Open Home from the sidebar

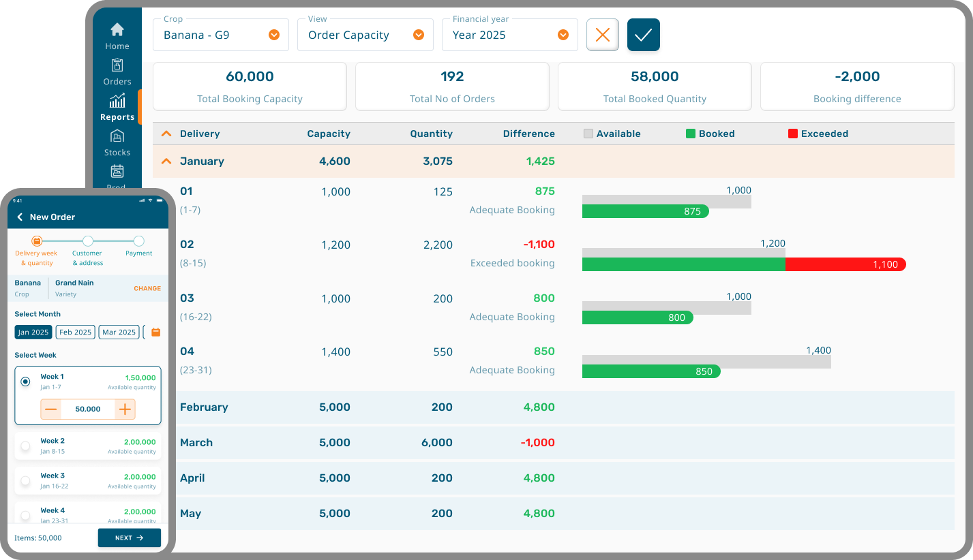(x=117, y=36)
